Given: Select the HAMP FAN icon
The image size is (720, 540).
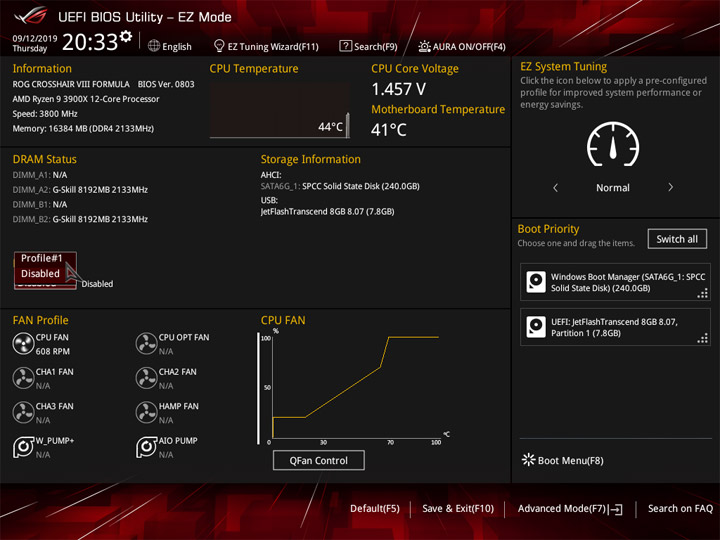Looking at the screenshot, I should point(146,413).
